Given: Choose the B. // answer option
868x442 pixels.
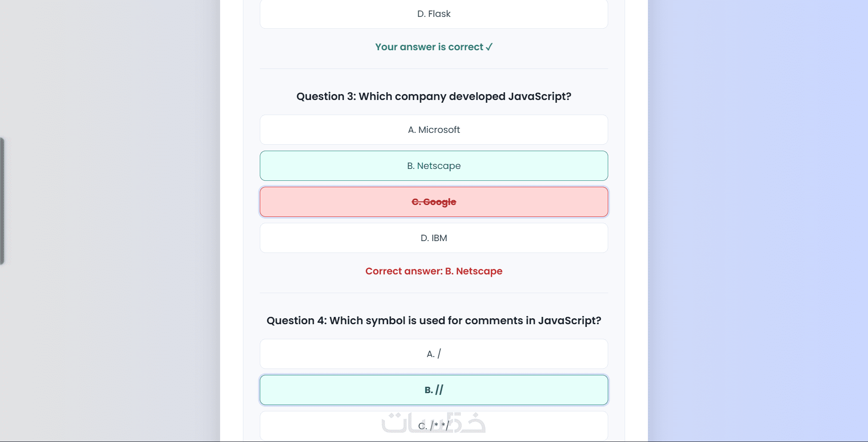Looking at the screenshot, I should click(434, 390).
